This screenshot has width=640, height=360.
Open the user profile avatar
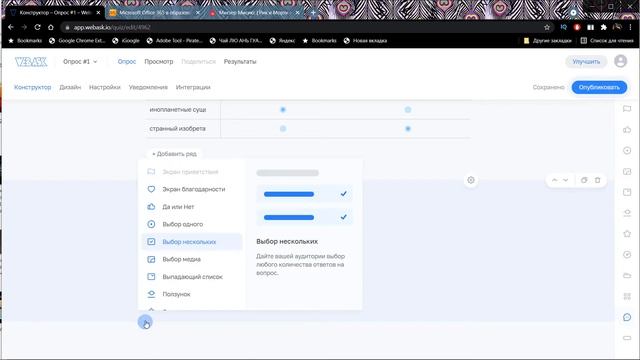621,61
